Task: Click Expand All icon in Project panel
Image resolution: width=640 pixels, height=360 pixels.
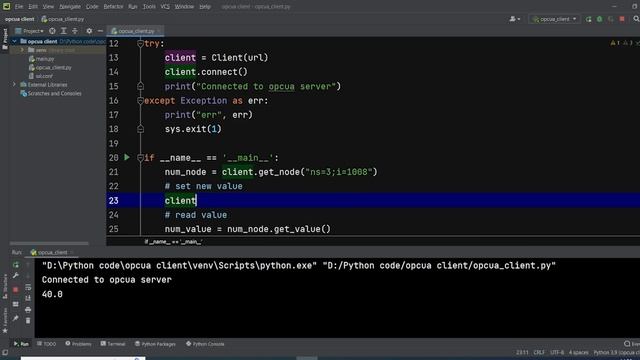Action: coord(64,31)
